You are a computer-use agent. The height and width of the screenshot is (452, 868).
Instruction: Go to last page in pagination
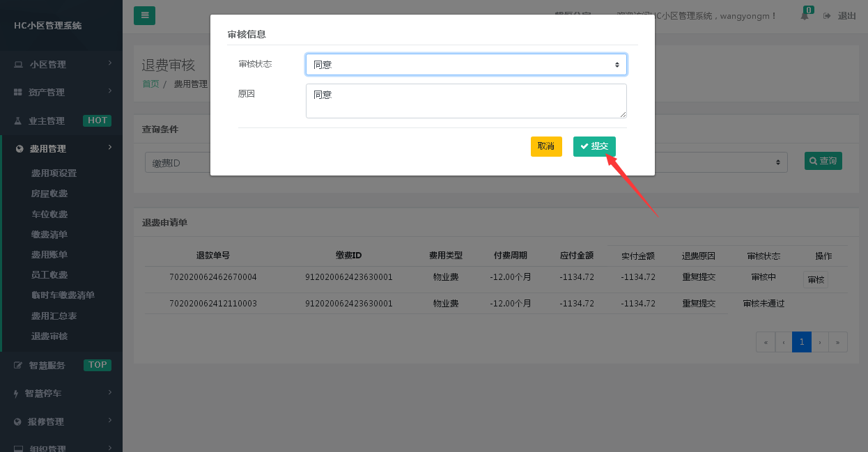click(838, 342)
